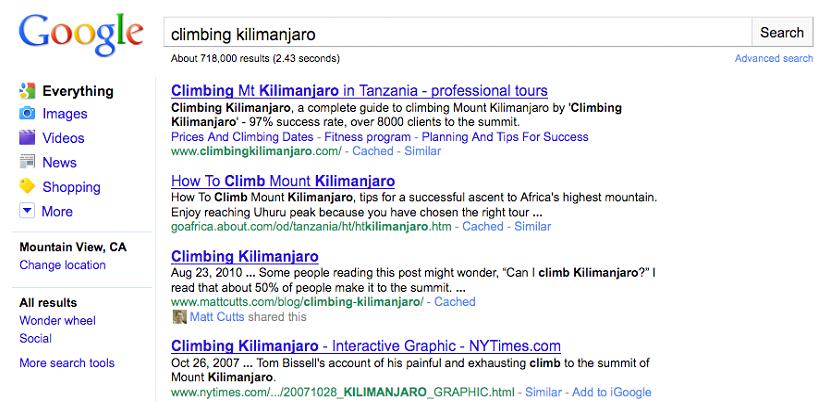Open the Change location option

point(63,265)
